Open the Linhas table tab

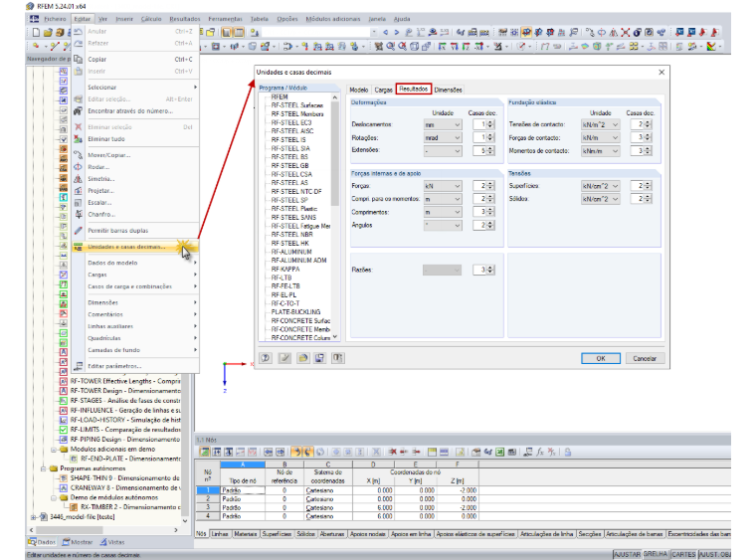click(x=220, y=534)
